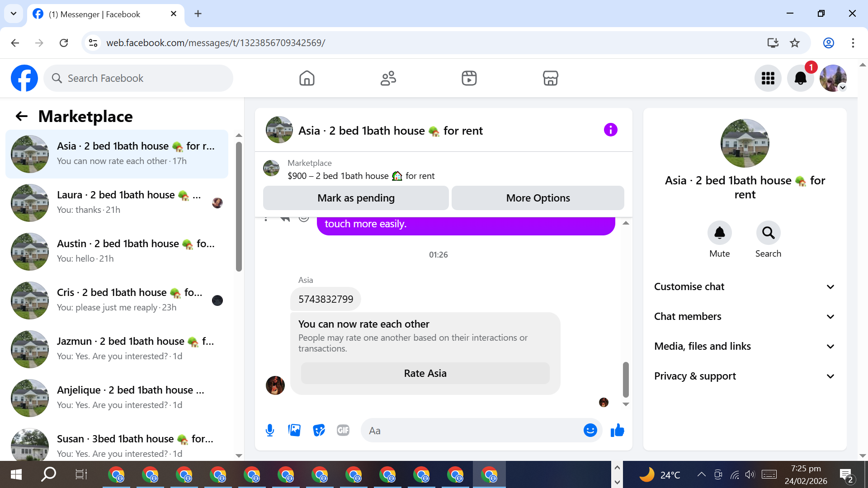Open emoji picker in message box
The image size is (868, 488).
[x=590, y=430]
